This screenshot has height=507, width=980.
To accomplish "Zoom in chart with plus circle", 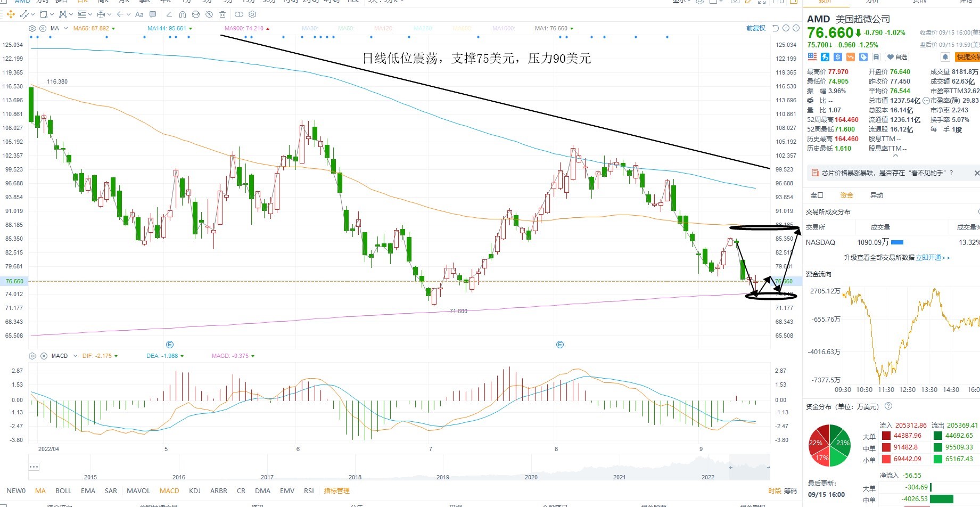I will pyautogui.click(x=796, y=28).
